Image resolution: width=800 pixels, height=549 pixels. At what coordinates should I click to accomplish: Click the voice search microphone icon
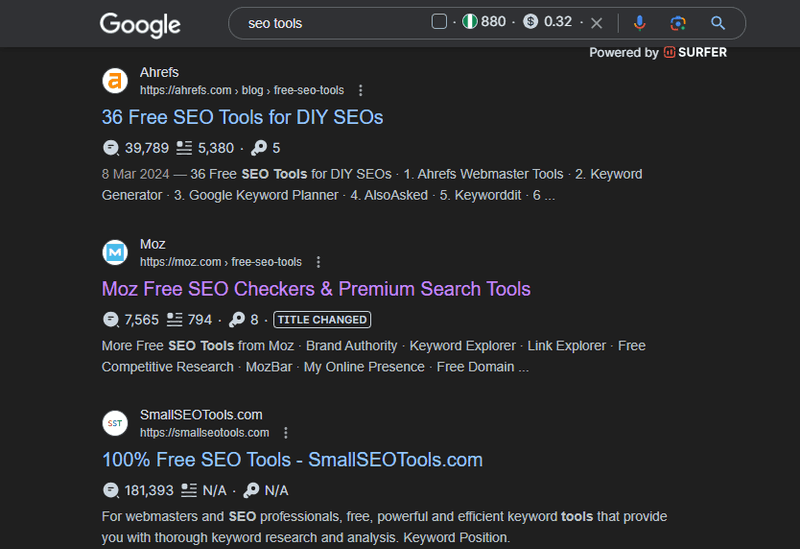tap(640, 23)
